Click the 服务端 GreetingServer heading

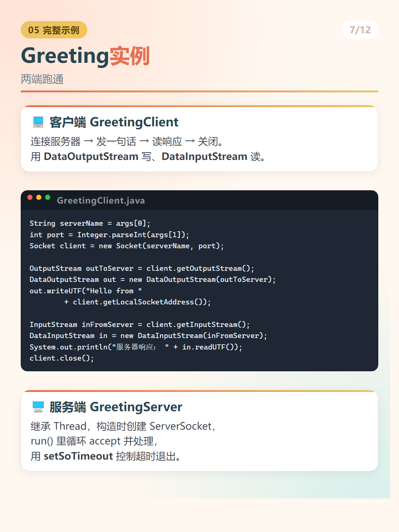click(x=116, y=407)
